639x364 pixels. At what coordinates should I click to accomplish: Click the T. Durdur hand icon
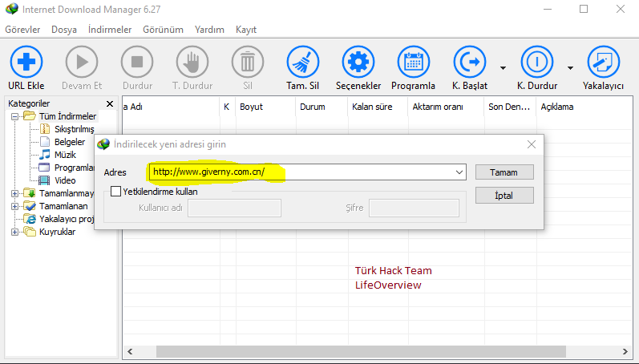coord(192,62)
